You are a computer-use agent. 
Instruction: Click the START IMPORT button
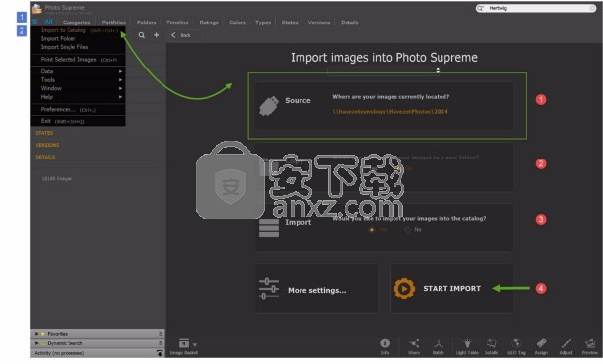pyautogui.click(x=451, y=289)
